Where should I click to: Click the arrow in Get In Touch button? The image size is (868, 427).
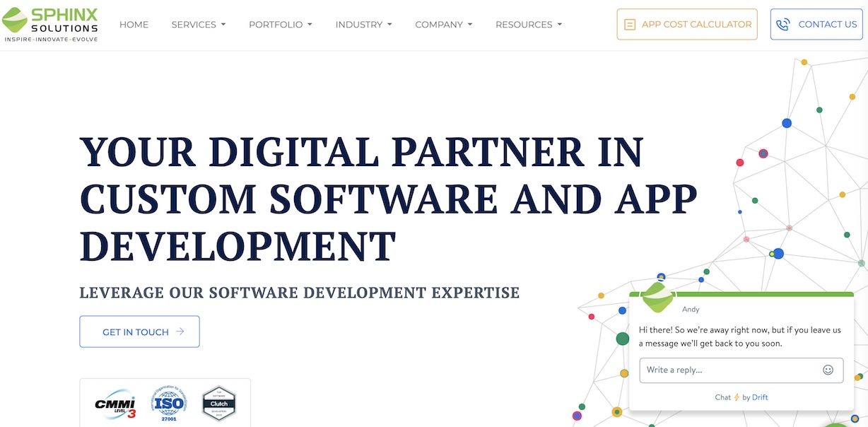coord(180,332)
